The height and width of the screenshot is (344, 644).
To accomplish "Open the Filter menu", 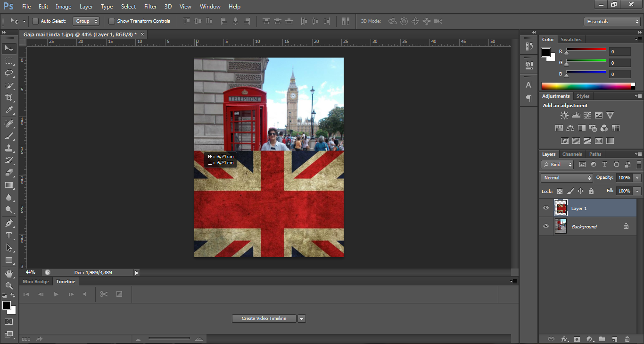I will coord(150,7).
